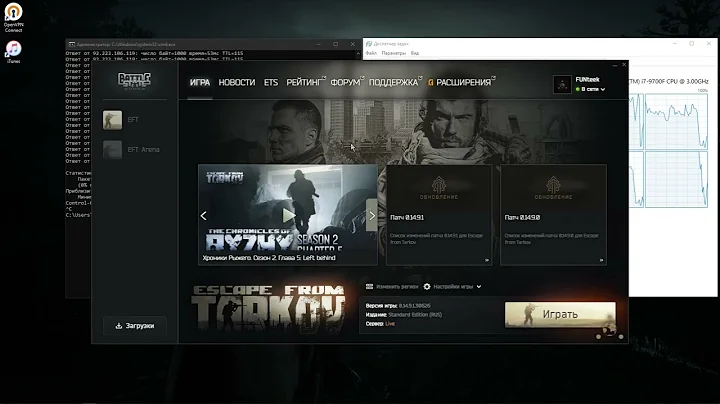This screenshot has width=720, height=404.
Task: Open iTunes desktop shortcut
Action: (x=13, y=51)
